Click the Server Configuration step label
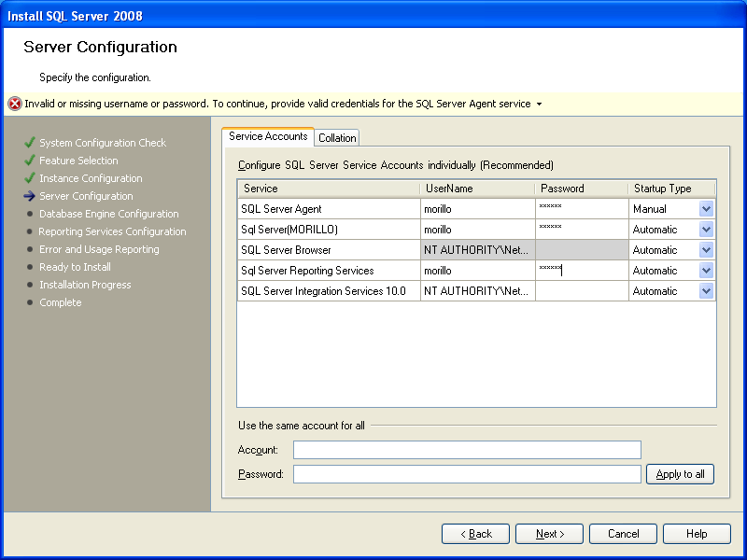The image size is (747, 560). coord(86,196)
